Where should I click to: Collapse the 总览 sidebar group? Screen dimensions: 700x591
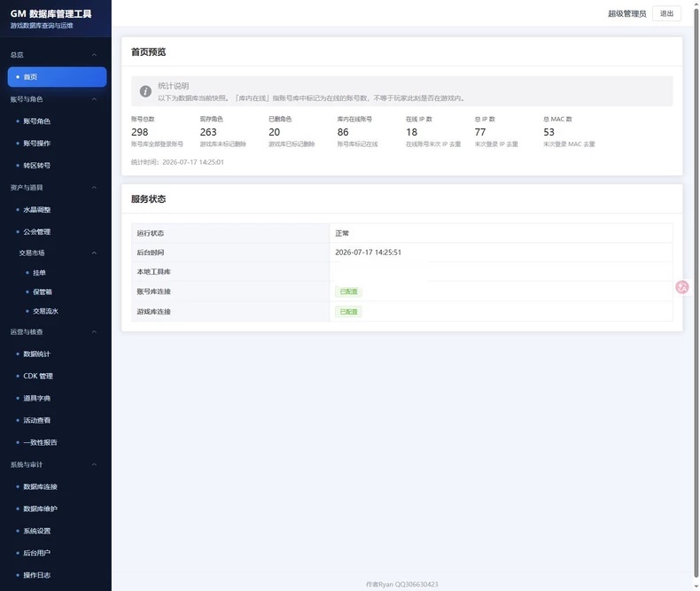coord(94,54)
